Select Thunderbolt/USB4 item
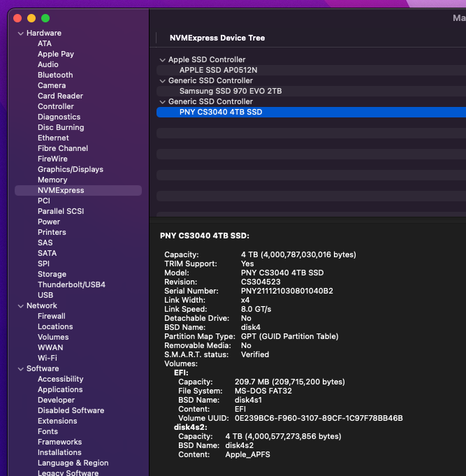 pyautogui.click(x=71, y=284)
